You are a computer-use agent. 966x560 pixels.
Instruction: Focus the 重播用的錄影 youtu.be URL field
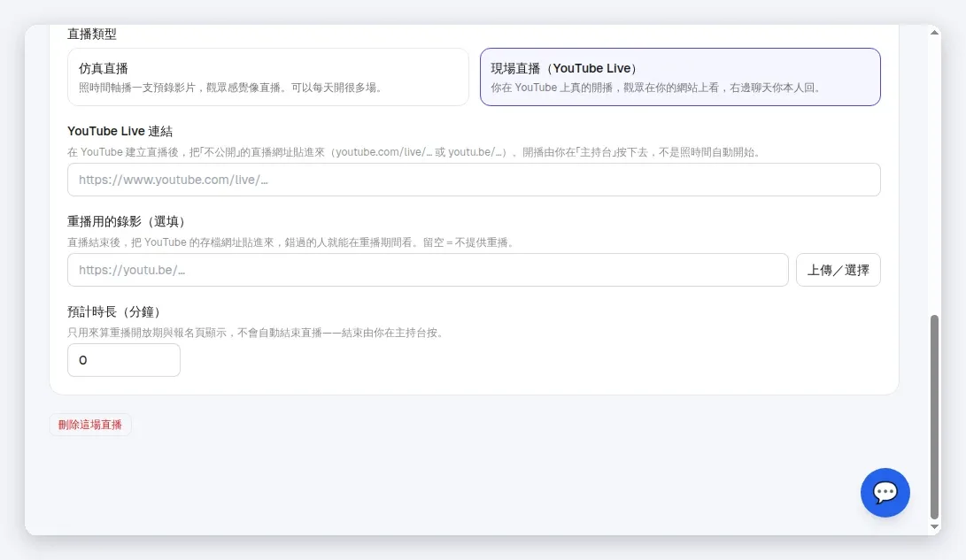tap(428, 270)
